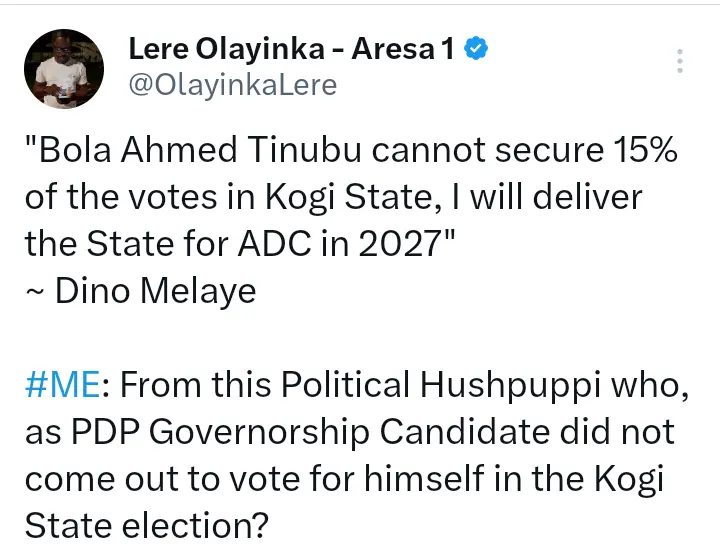Click the blue verified badge
720x549 pixels.
pos(478,49)
